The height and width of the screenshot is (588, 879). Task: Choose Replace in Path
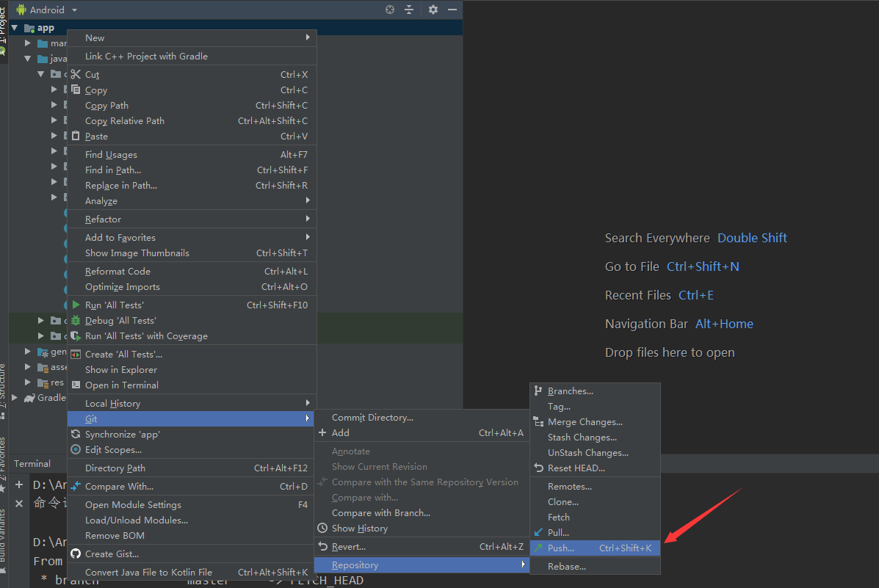(192, 185)
